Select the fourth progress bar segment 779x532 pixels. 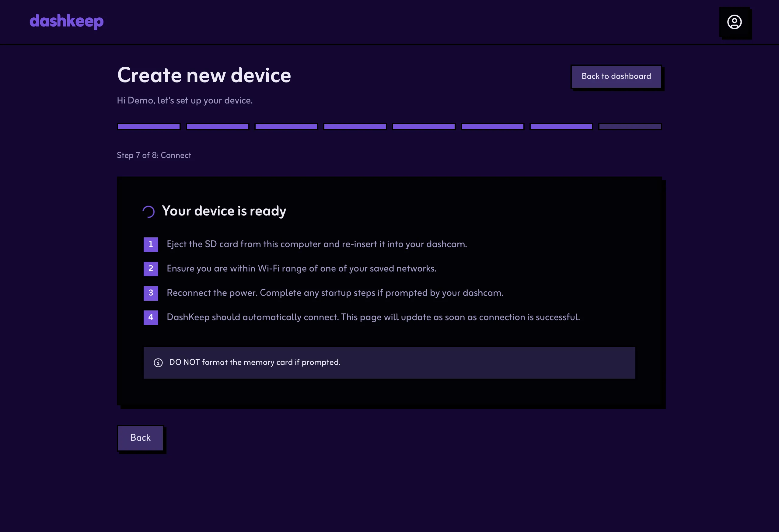point(355,127)
